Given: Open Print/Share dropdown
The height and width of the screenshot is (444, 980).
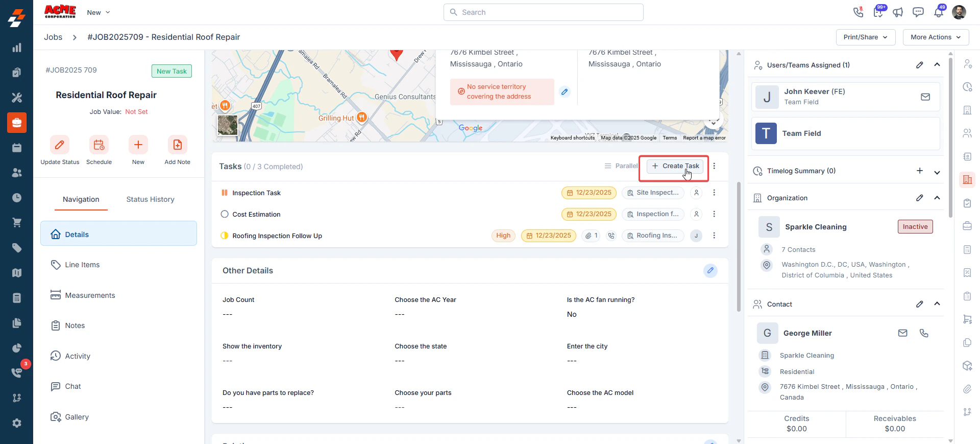Looking at the screenshot, I should pyautogui.click(x=866, y=37).
